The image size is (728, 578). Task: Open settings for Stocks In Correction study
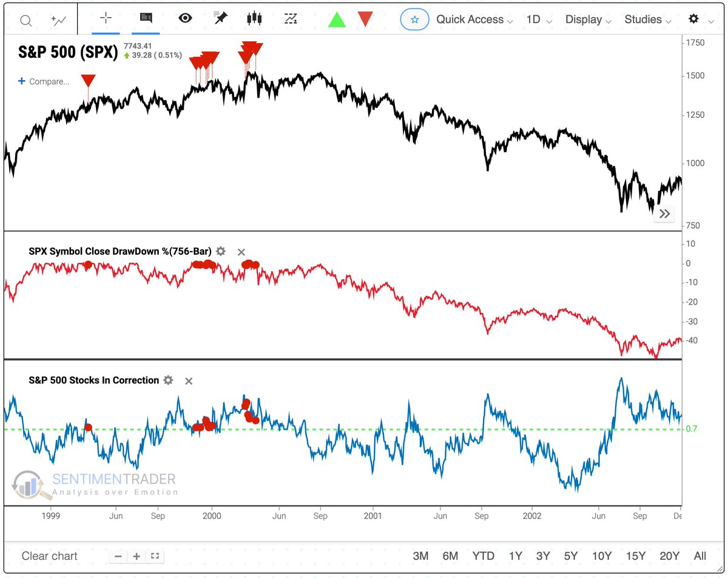click(x=168, y=380)
